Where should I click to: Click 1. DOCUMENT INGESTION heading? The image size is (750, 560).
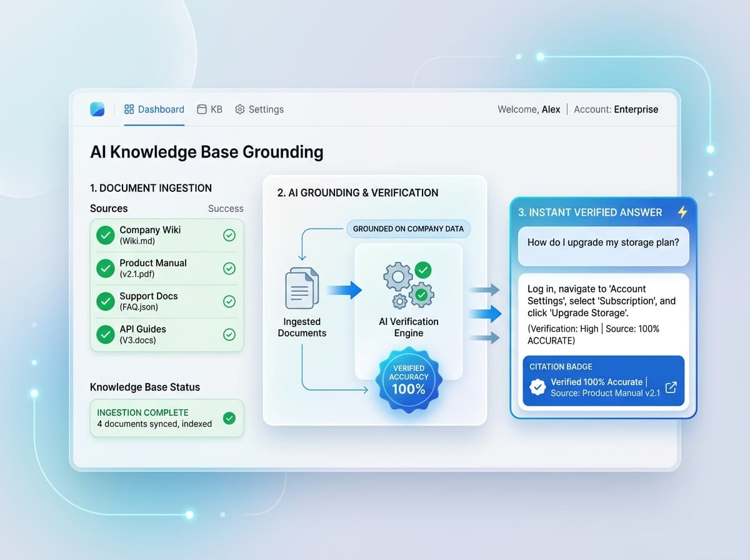[151, 188]
